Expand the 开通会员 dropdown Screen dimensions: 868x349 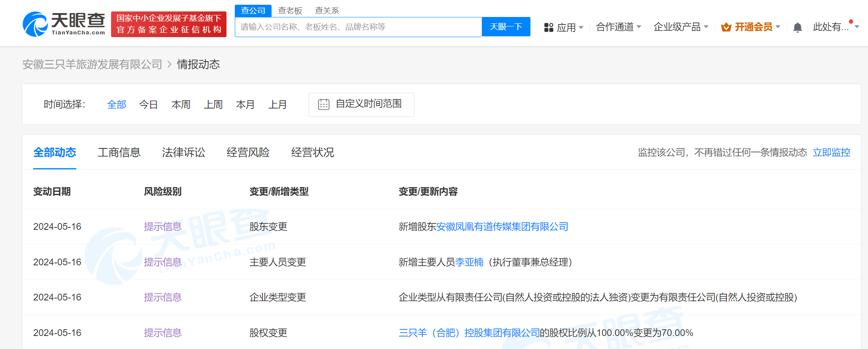click(757, 27)
